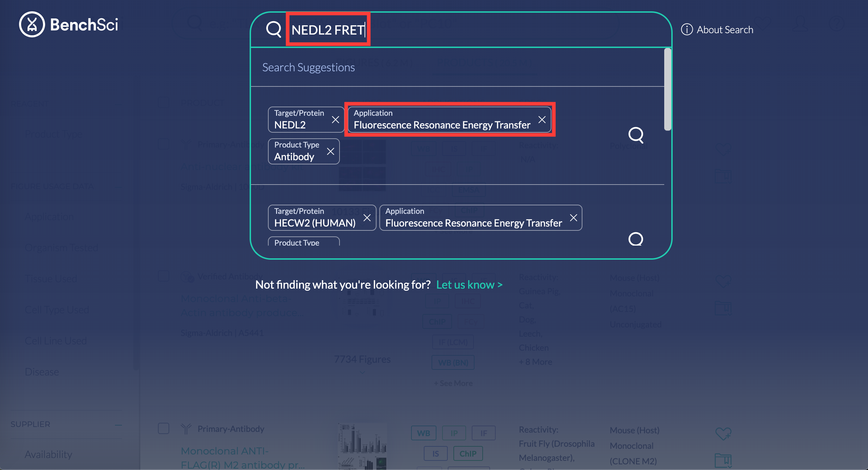Open Monoclonal ANTI-FLAG(R) M2 antibody product
Screen dimensions: 868x470
(243, 458)
